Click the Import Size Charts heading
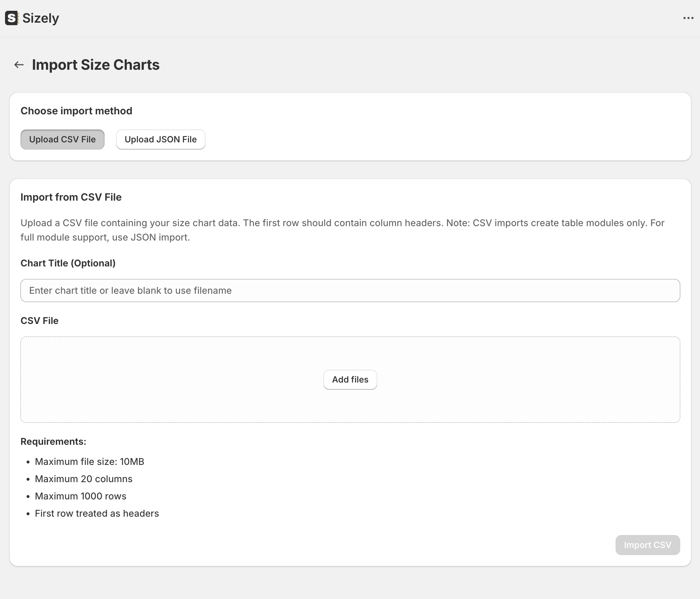This screenshot has width=700, height=599. (96, 65)
